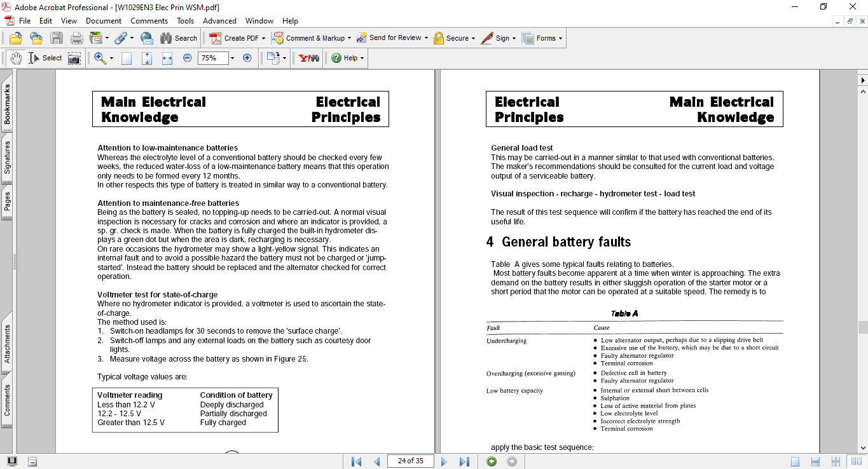
Task: Activate the Snapshot camera tool
Action: coord(74,58)
